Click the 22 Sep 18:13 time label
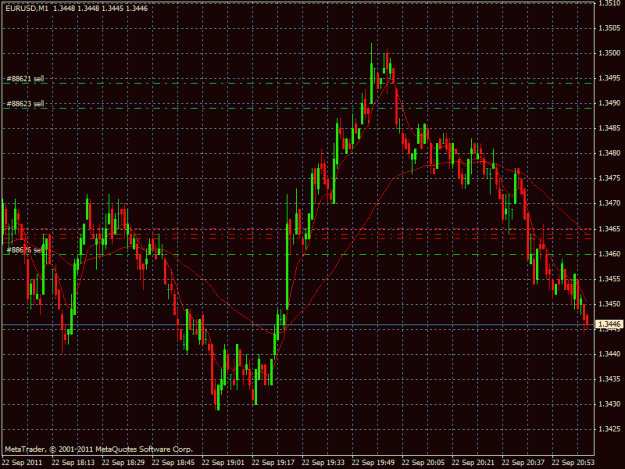625x469 pixels. coord(73,463)
